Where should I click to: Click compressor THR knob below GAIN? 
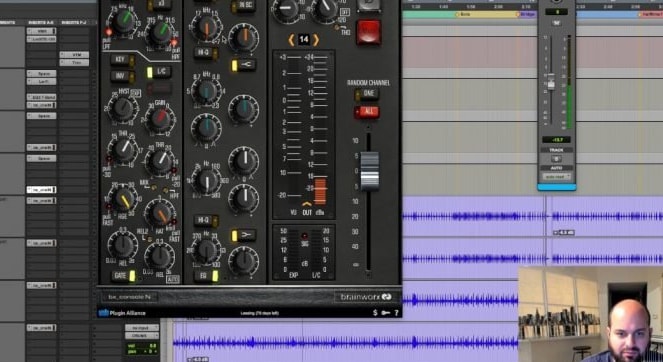(x=160, y=162)
